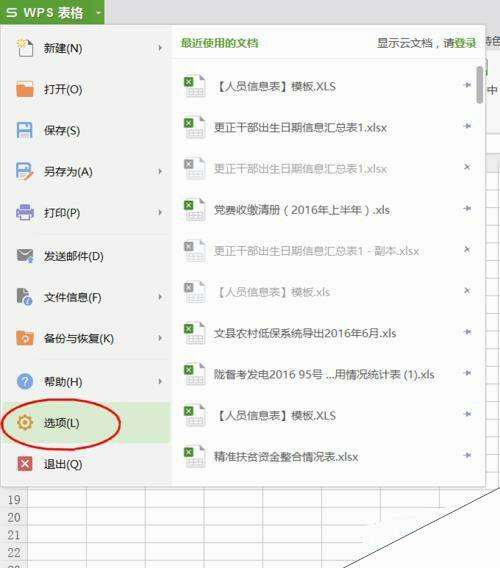Pin the 党费收缴清册 document
Screen dimensions: 500x568
point(467,208)
